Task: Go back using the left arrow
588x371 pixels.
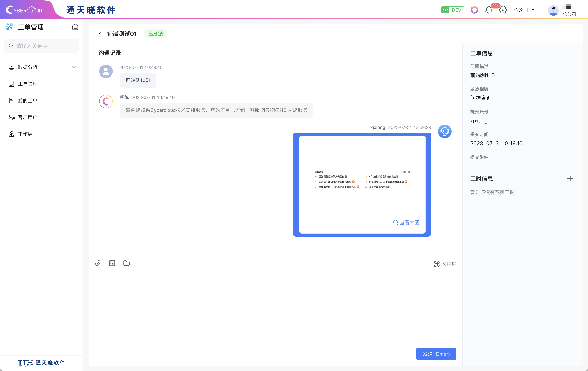Action: [100, 34]
